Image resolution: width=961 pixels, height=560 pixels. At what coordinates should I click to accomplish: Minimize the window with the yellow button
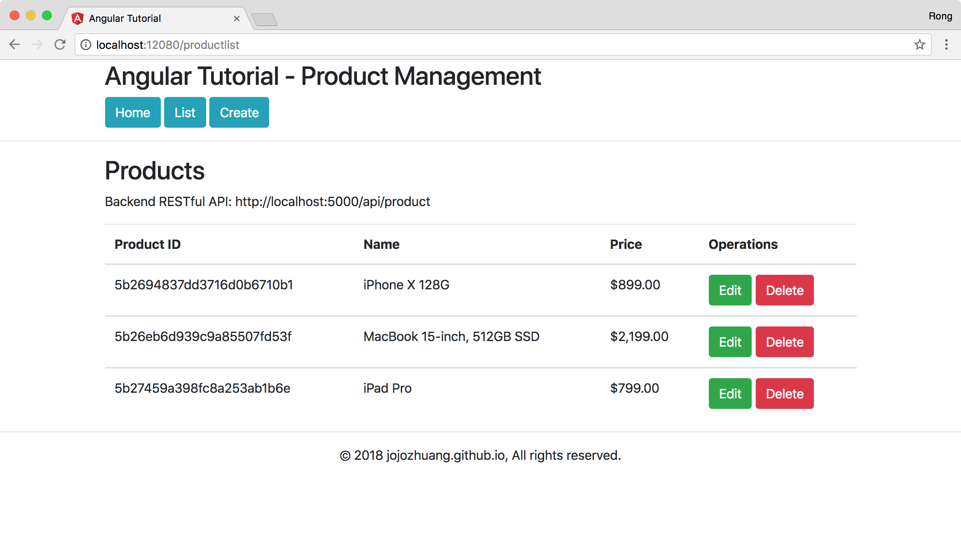[31, 16]
